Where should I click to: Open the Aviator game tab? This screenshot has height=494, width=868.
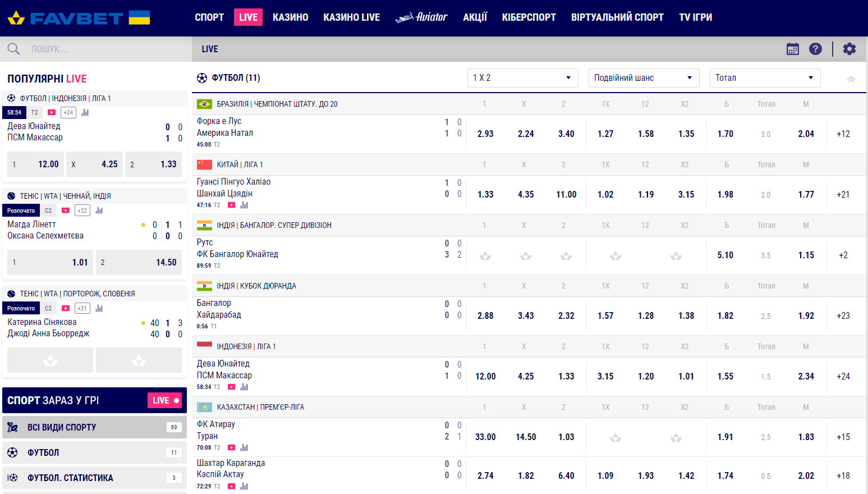point(421,17)
